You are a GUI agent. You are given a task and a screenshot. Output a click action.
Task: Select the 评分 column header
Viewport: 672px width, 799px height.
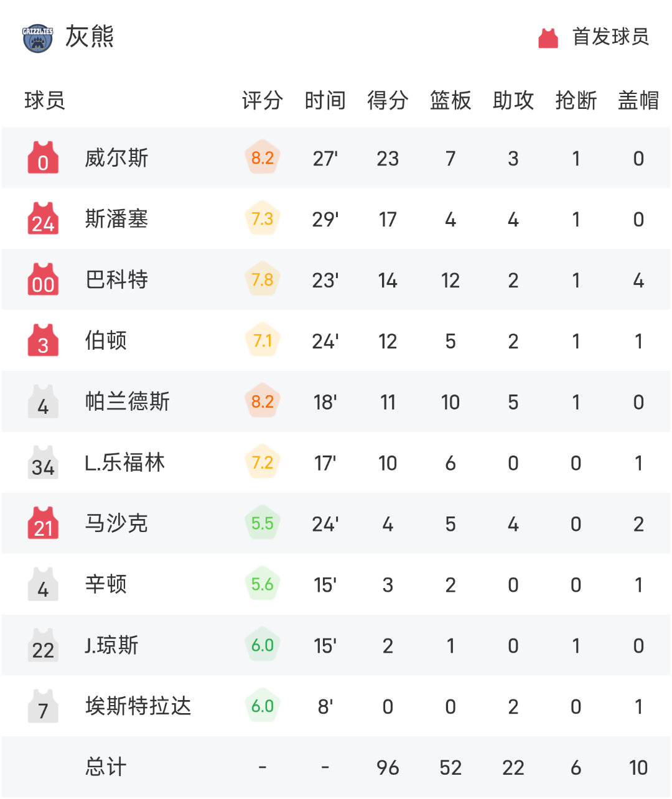[263, 100]
